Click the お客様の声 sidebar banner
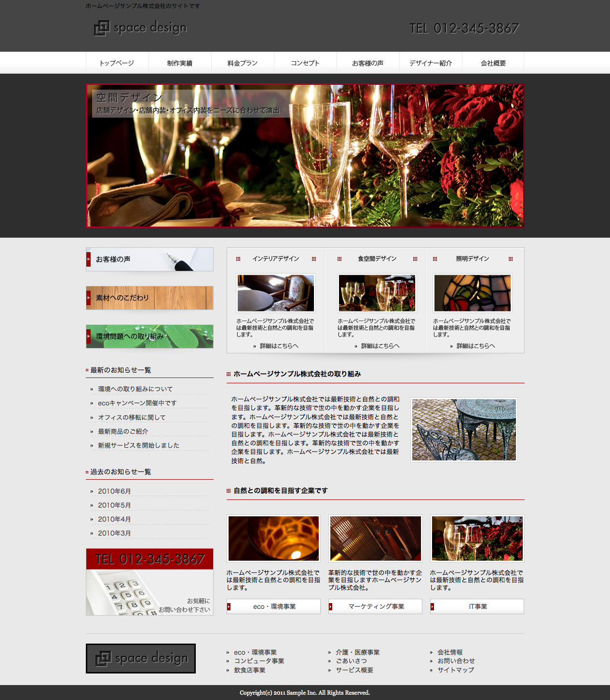This screenshot has width=610, height=700. tap(149, 259)
